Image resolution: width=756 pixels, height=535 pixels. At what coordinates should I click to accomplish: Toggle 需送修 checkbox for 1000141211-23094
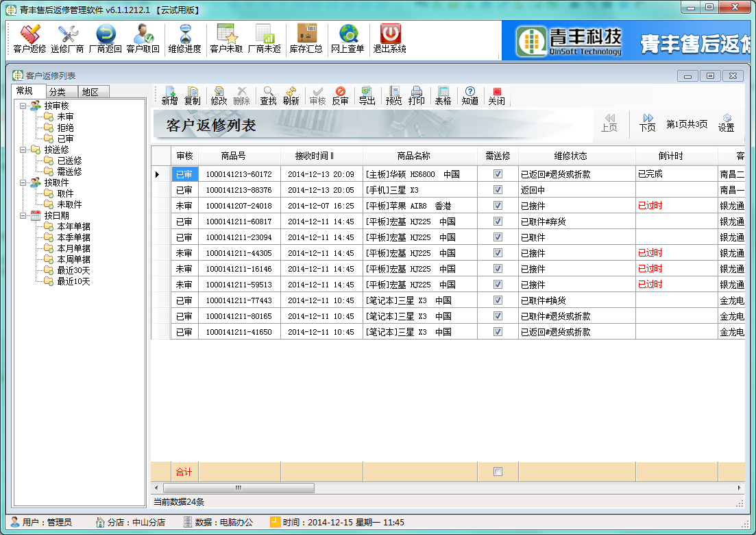[498, 237]
